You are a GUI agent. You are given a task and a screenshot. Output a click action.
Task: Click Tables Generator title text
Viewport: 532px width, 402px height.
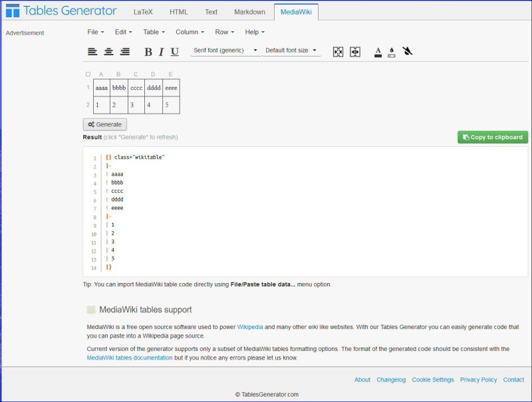click(70, 11)
